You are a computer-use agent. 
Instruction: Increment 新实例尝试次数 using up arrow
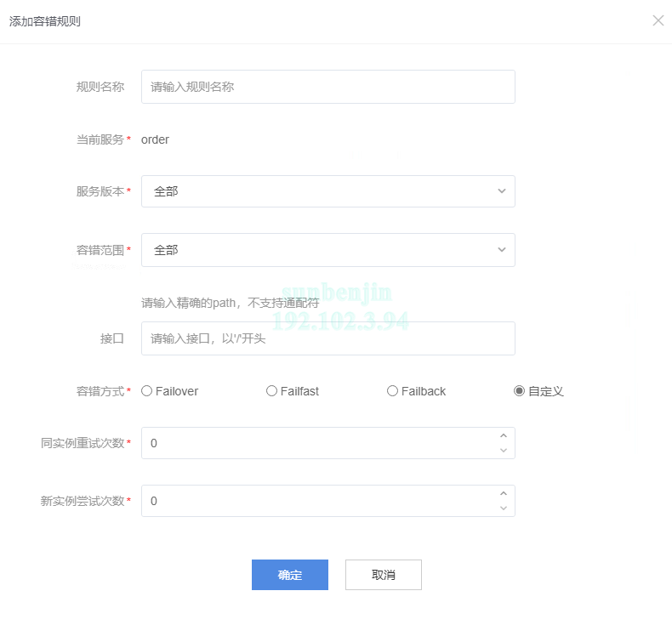pos(503,494)
